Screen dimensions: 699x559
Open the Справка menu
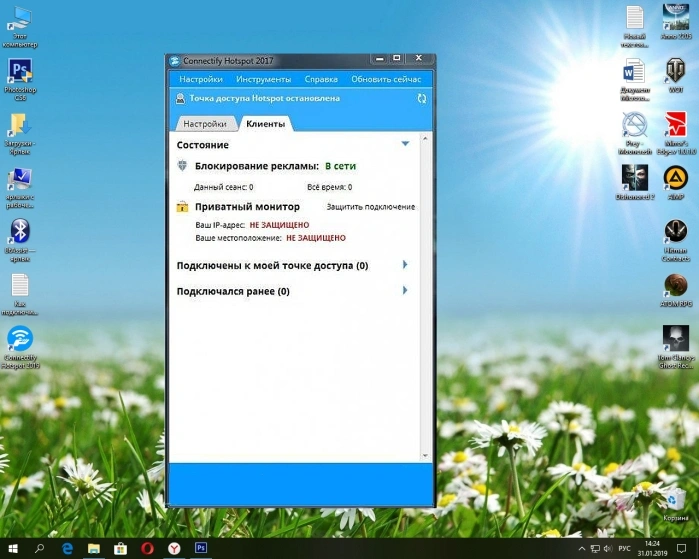[x=321, y=79]
